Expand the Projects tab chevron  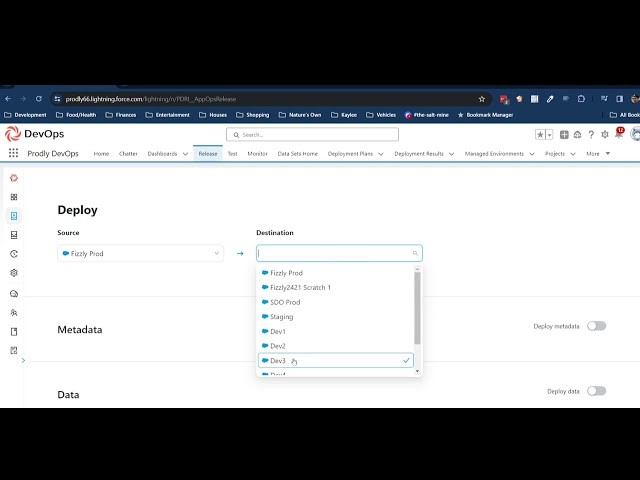pos(573,154)
